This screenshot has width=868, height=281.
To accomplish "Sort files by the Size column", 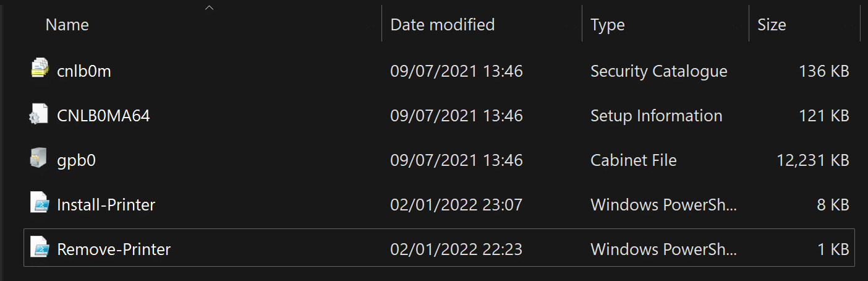I will [772, 24].
